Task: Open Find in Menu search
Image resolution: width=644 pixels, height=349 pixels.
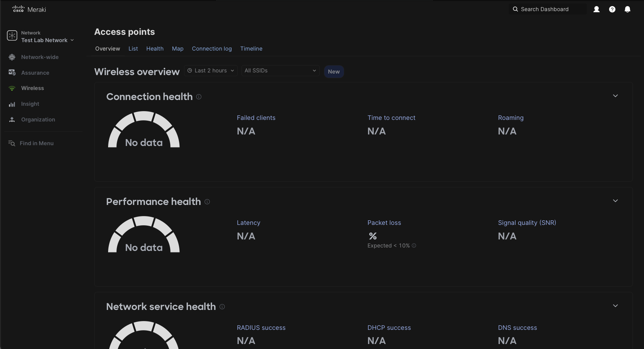Action: [x=37, y=143]
